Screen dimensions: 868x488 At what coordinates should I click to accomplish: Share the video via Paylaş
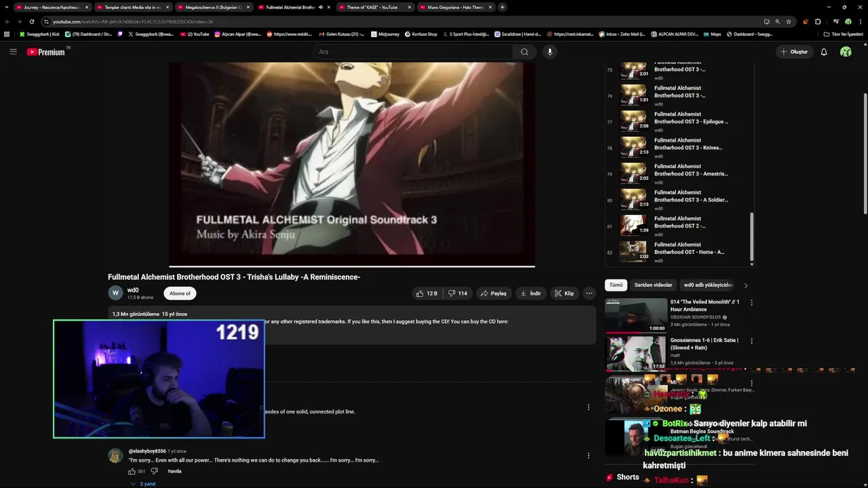click(x=494, y=293)
